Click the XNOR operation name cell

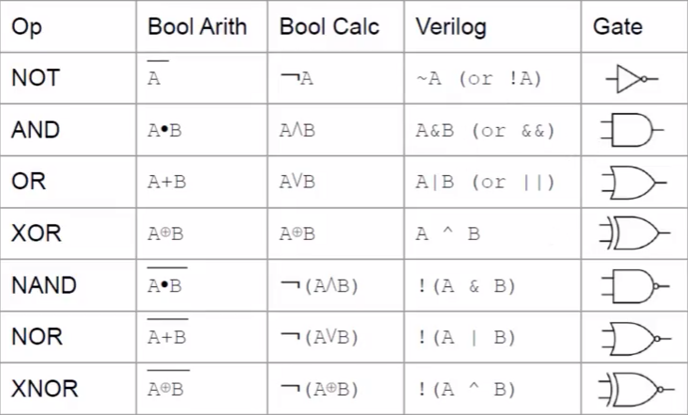tap(45, 389)
